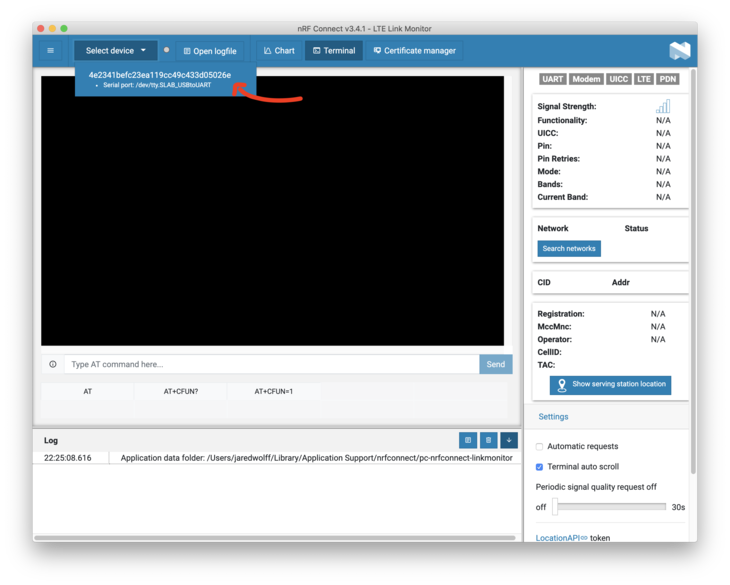The height and width of the screenshot is (585, 730).
Task: Choose device 4e2341befc23ea119cc49c433d05026e
Action: [160, 75]
